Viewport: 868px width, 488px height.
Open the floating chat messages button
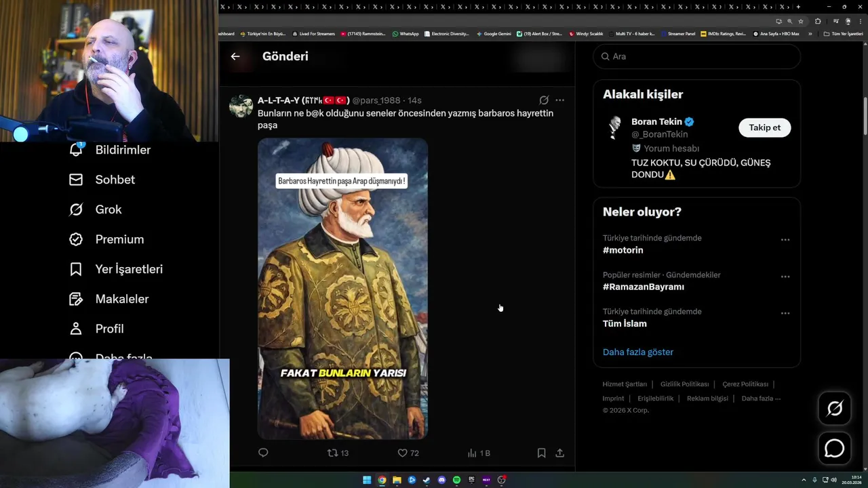(x=835, y=449)
